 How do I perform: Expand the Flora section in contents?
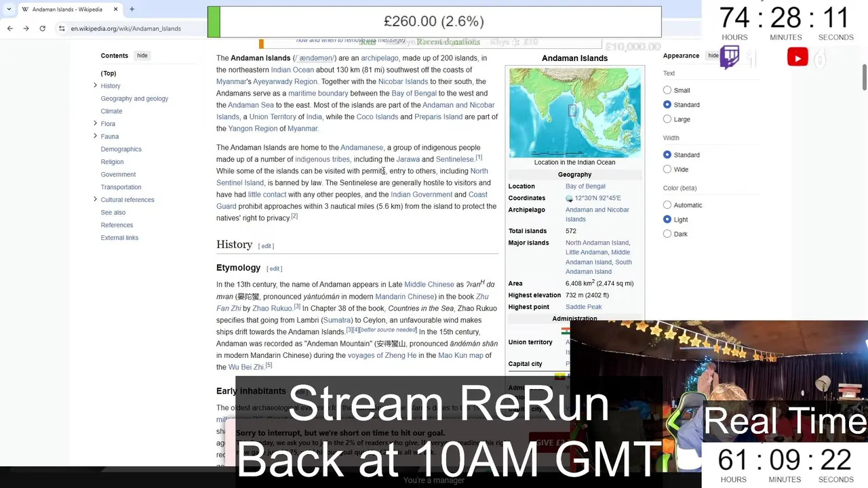click(95, 123)
